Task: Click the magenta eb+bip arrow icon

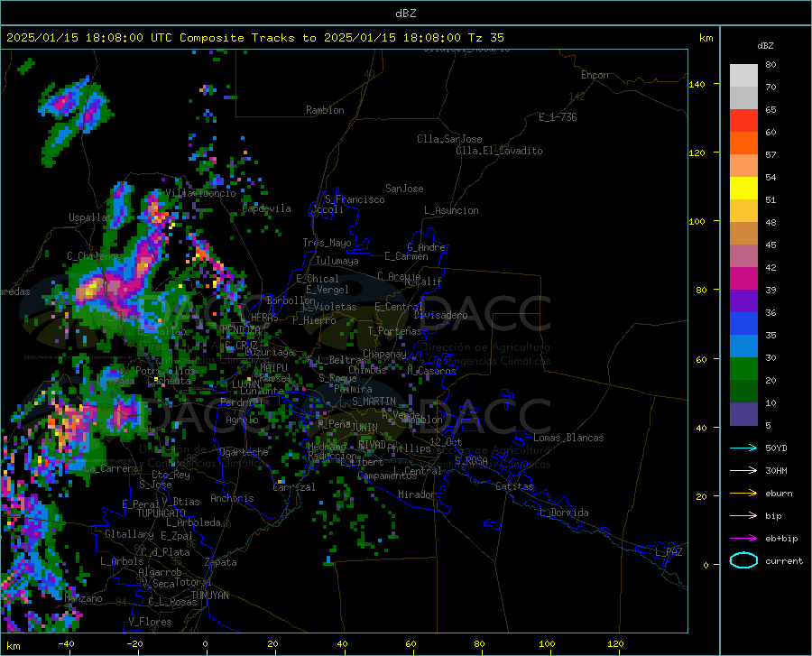Action: click(743, 539)
